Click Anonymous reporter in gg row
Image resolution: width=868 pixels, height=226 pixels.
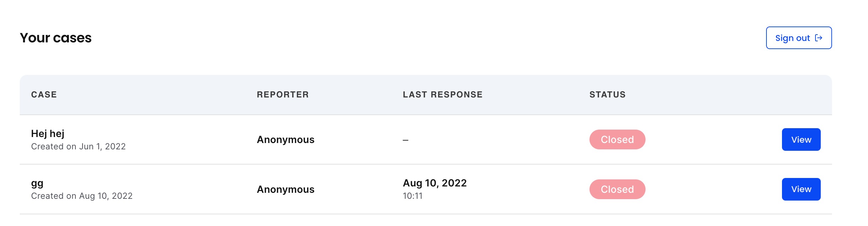[286, 189]
